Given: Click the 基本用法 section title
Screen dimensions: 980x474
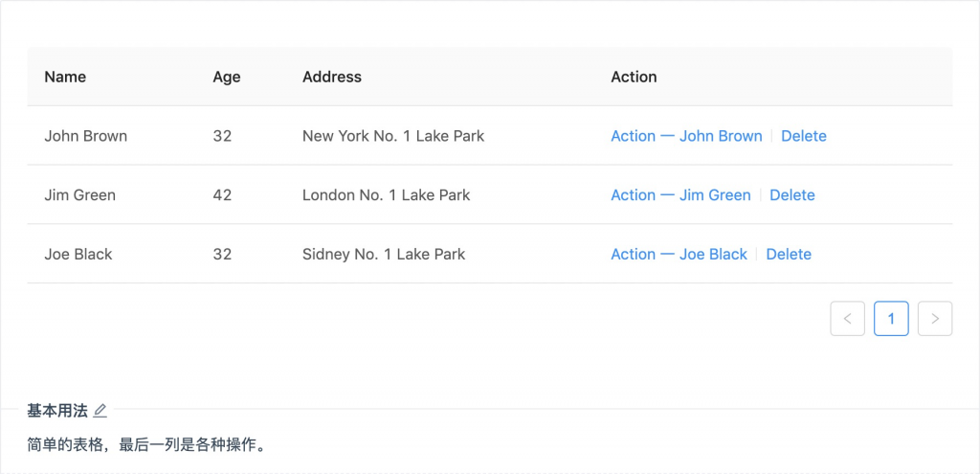Looking at the screenshot, I should [57, 411].
